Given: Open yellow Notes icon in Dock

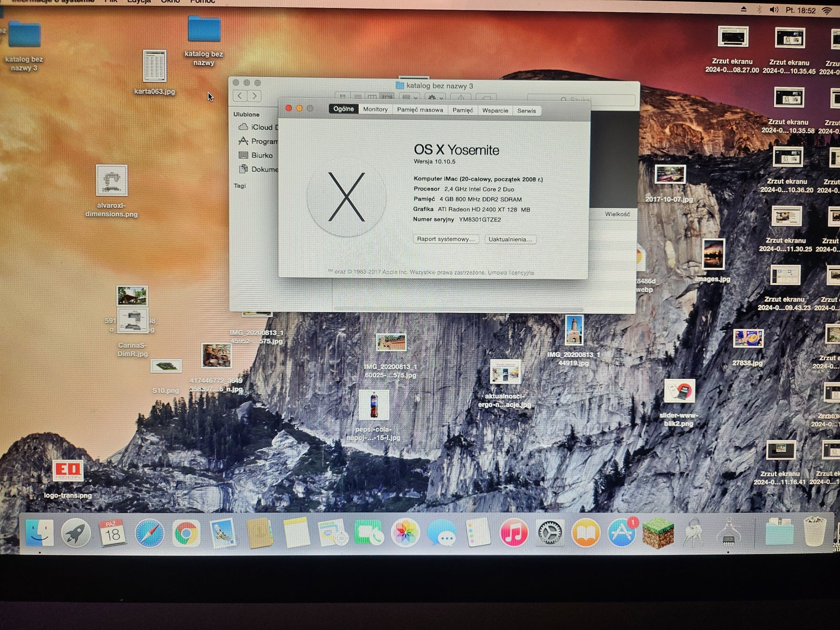Looking at the screenshot, I should (296, 533).
